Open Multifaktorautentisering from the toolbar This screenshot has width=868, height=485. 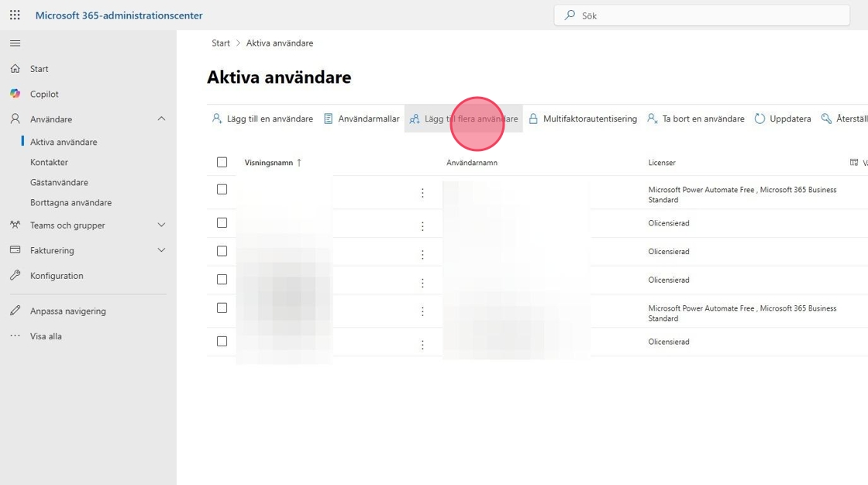pos(582,119)
